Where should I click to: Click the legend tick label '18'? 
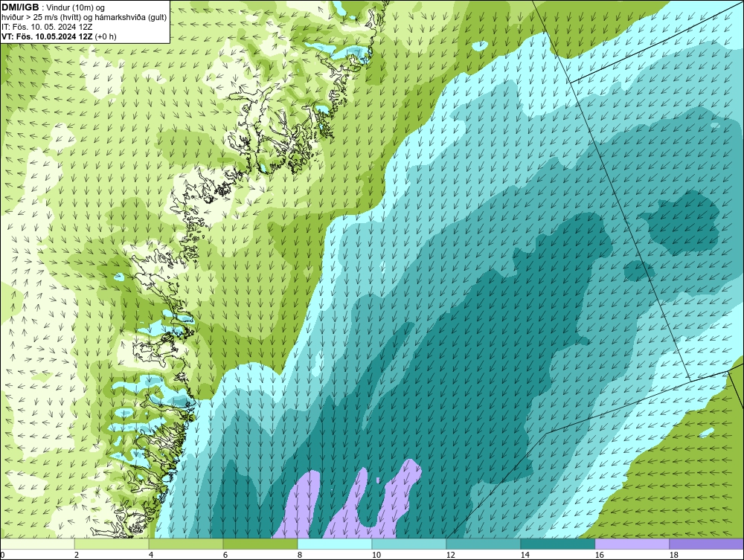tap(673, 555)
